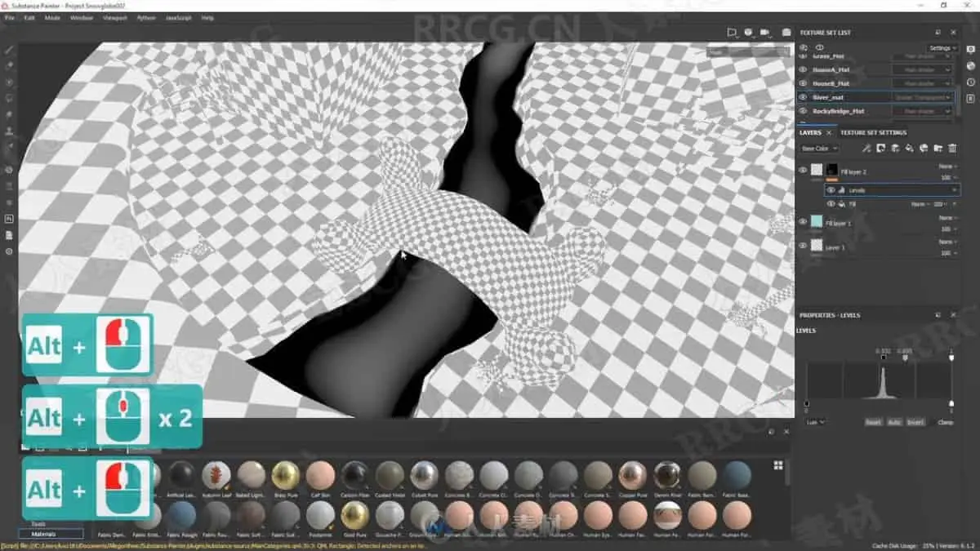Click the Levels input black point handle
This screenshot has height=551, width=980.
pyautogui.click(x=883, y=357)
